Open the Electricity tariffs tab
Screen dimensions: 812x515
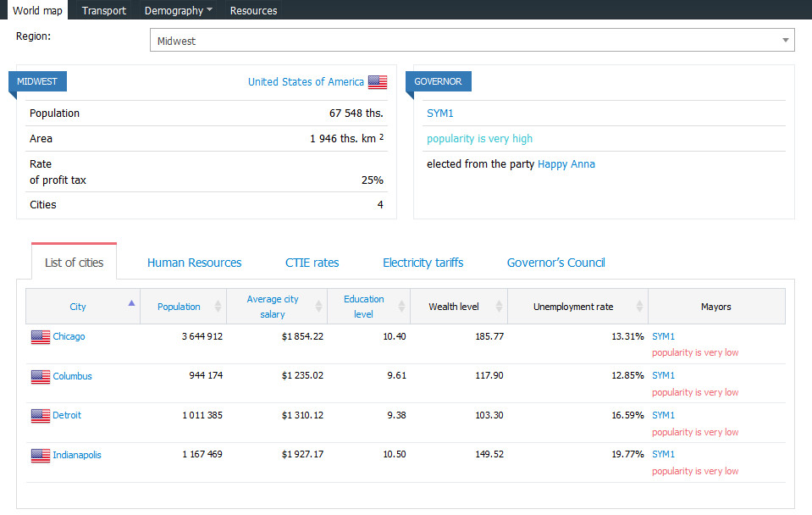pyautogui.click(x=423, y=263)
